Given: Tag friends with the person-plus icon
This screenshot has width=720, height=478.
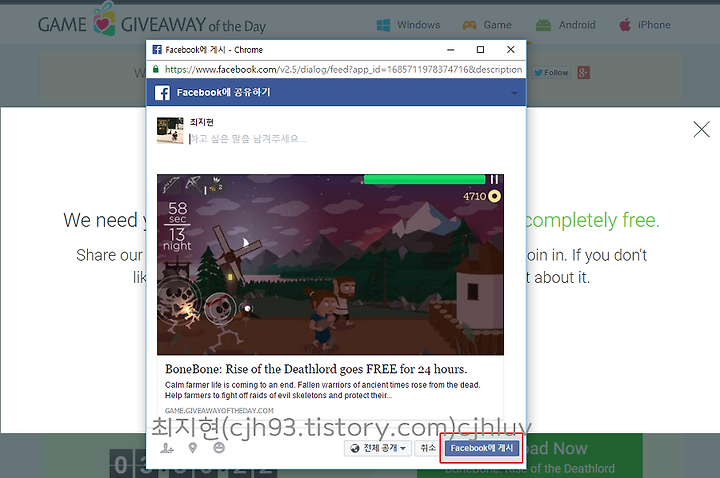Looking at the screenshot, I should coord(167,448).
